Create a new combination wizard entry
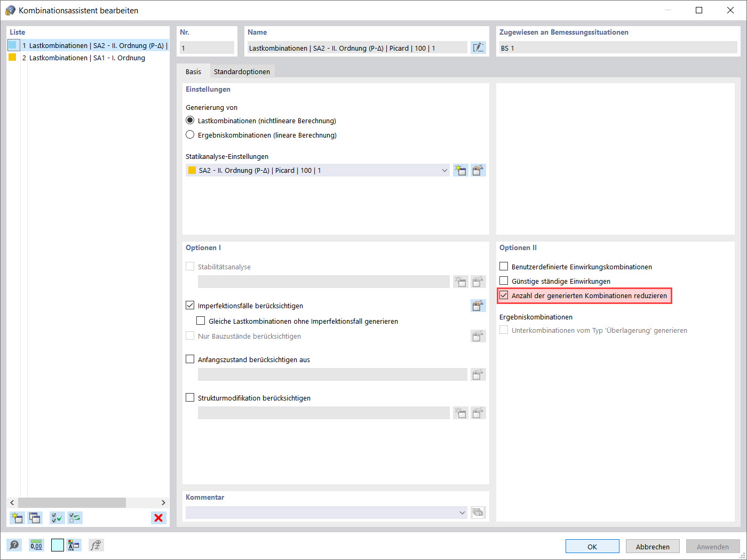Viewport: 747px width, 560px height. (17, 518)
